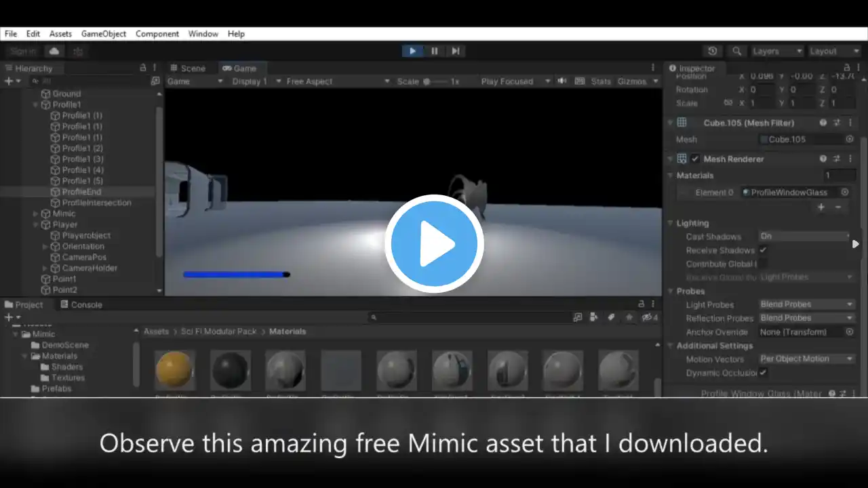Pick Anchor Override object selector
868x488 pixels.
(850, 332)
